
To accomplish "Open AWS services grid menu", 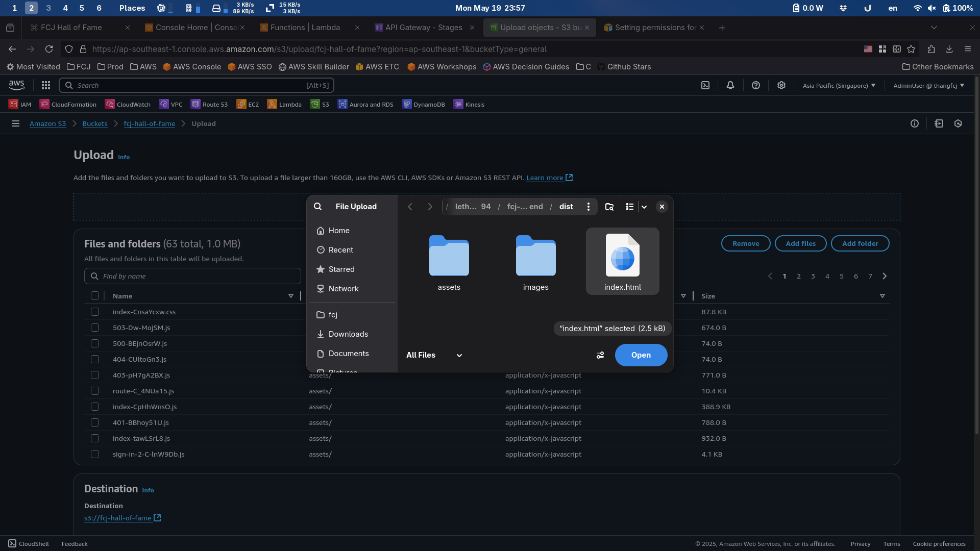I will pos(46,85).
